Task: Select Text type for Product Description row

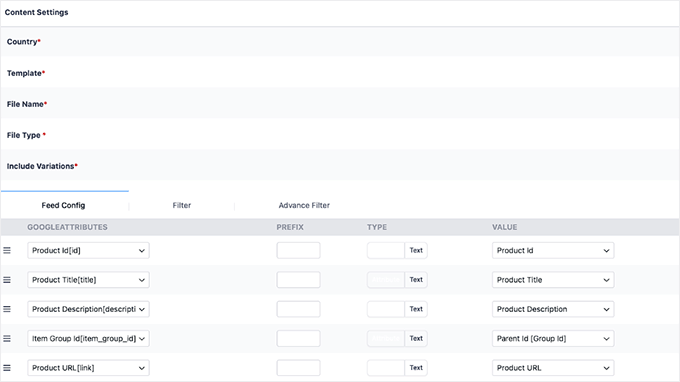Action: [416, 309]
